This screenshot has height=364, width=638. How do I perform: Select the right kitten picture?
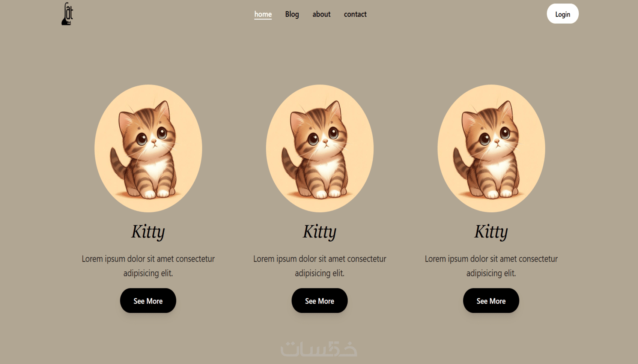tap(491, 148)
